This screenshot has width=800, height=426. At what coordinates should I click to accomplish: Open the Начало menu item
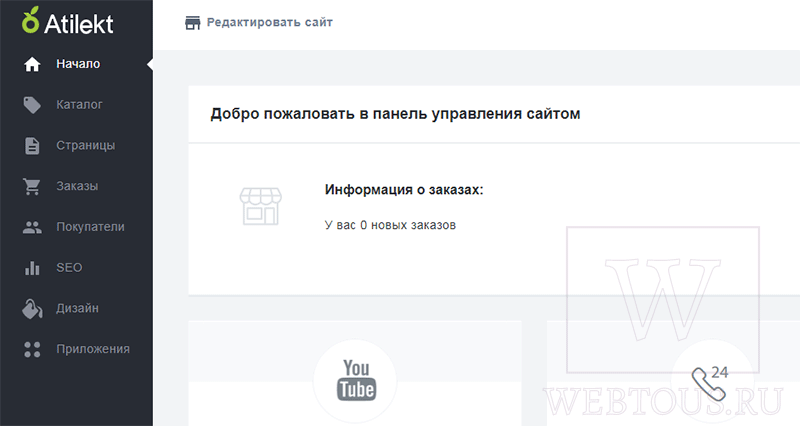[x=77, y=64]
